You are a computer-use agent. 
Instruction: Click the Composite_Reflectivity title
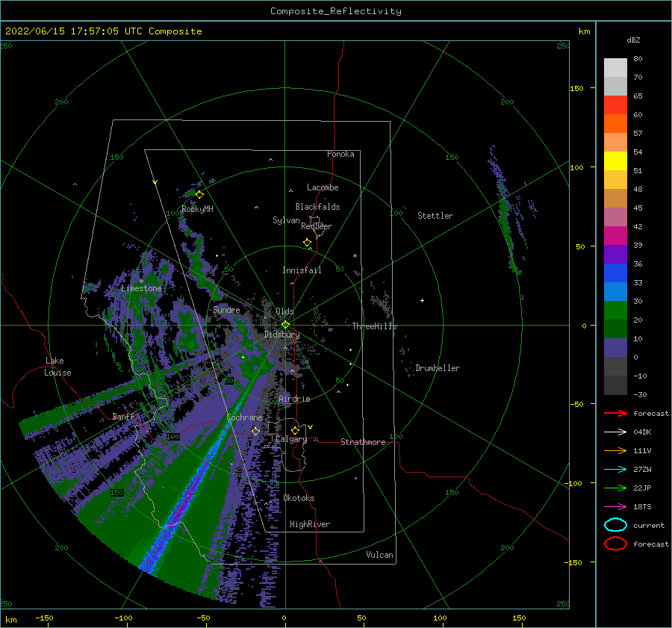click(336, 11)
